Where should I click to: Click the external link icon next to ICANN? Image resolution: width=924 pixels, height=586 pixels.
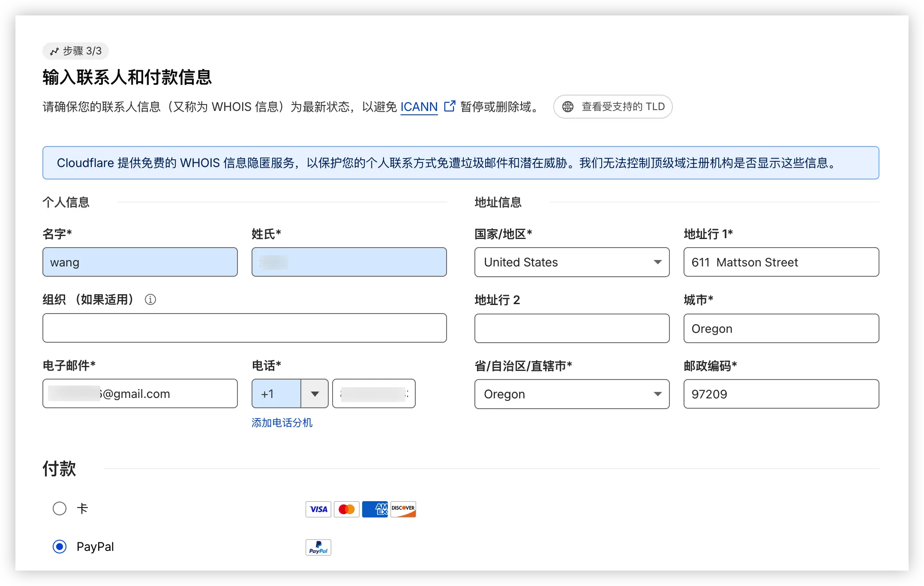[450, 106]
